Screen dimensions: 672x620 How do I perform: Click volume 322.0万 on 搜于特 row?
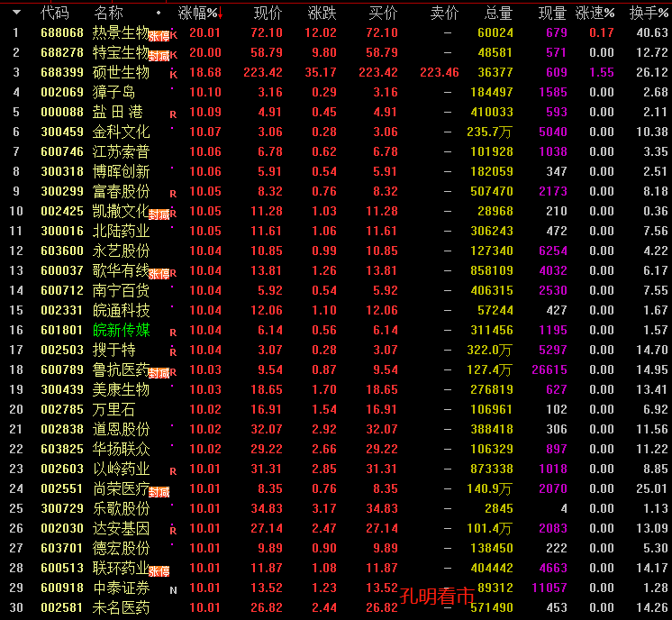(x=490, y=350)
